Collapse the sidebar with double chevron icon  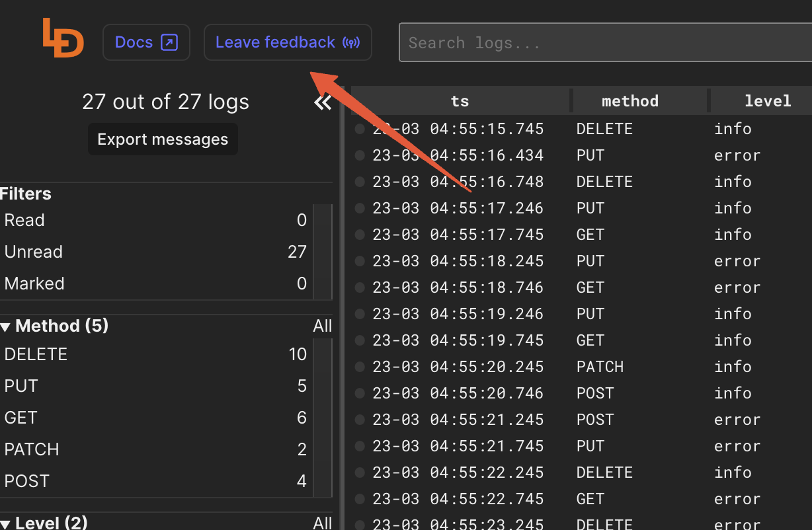(323, 102)
